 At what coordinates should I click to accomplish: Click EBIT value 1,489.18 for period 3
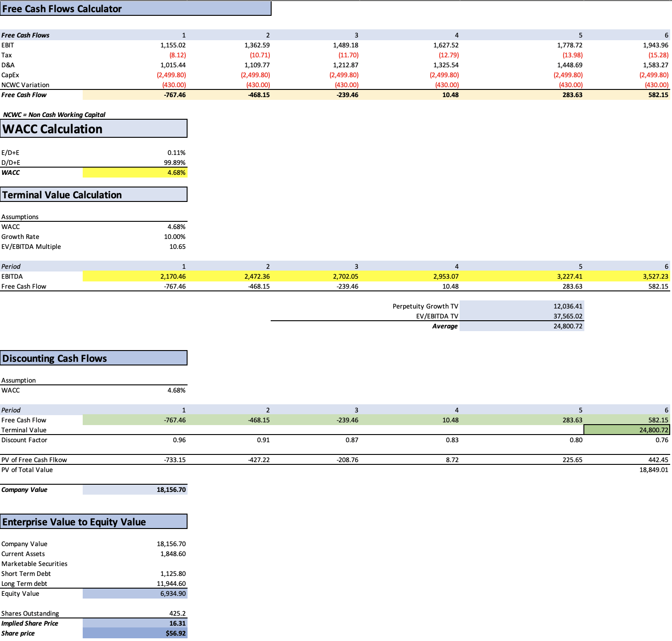(x=346, y=45)
